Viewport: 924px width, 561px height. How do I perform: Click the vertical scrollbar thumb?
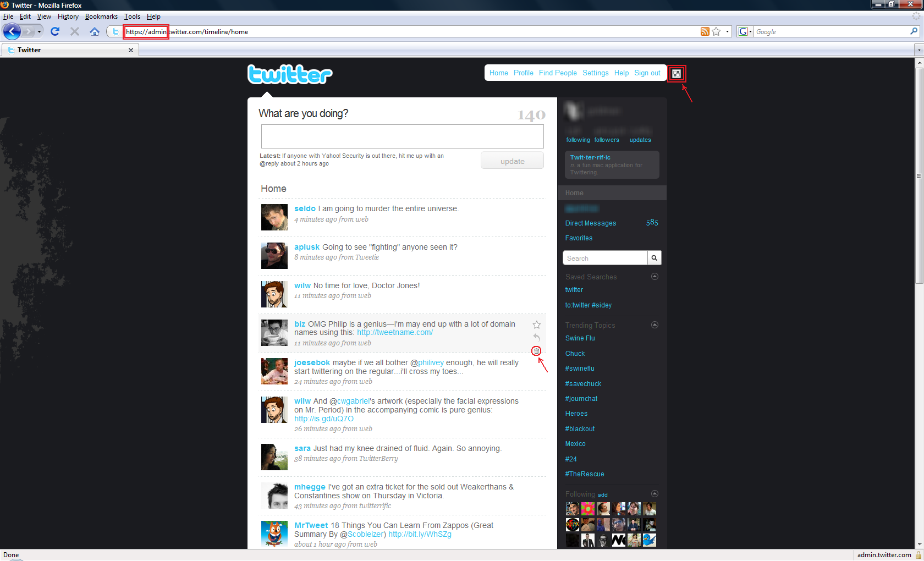919,176
